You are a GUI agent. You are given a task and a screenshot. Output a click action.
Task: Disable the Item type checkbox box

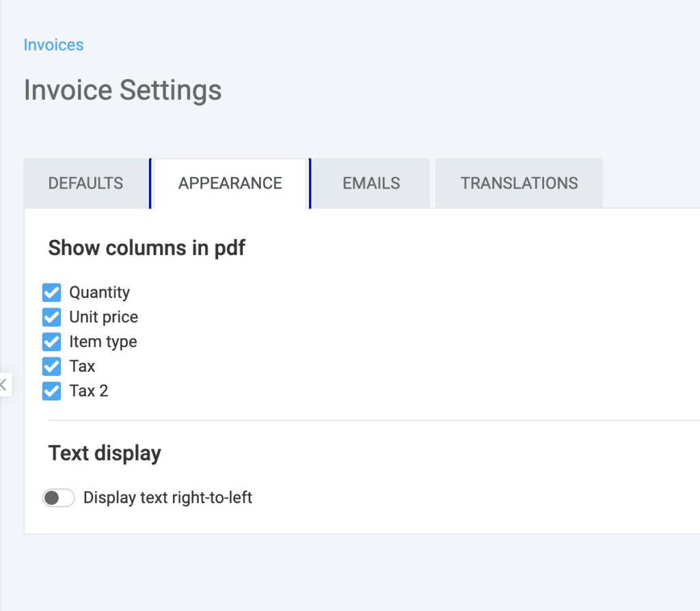pos(52,342)
